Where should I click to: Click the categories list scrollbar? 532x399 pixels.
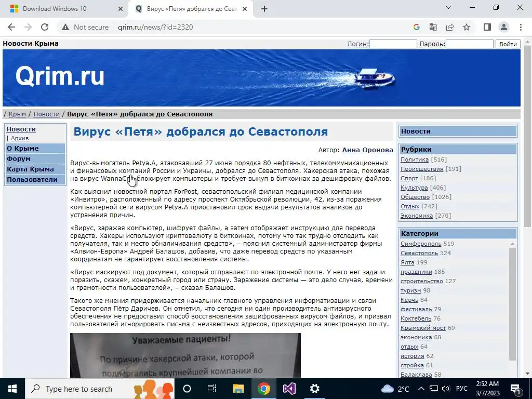click(x=512, y=303)
